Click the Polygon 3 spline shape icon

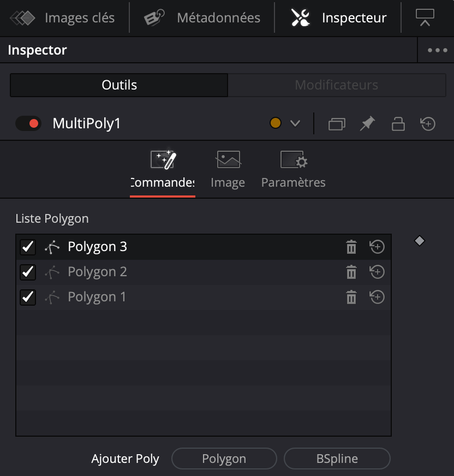52,247
